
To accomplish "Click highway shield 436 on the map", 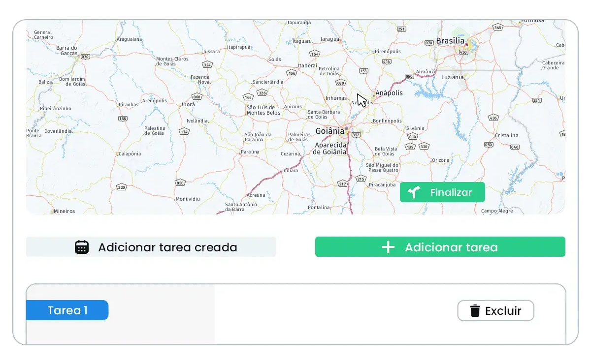I will click(x=493, y=118).
